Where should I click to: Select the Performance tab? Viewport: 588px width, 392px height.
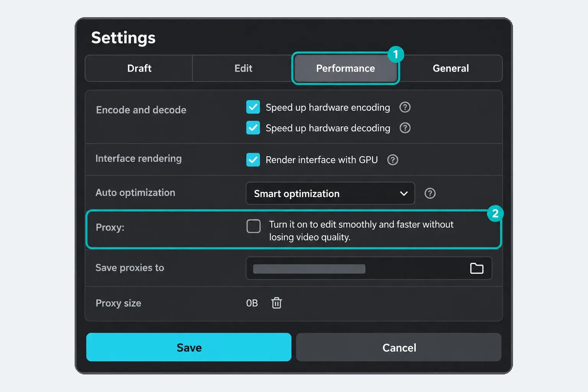(345, 68)
